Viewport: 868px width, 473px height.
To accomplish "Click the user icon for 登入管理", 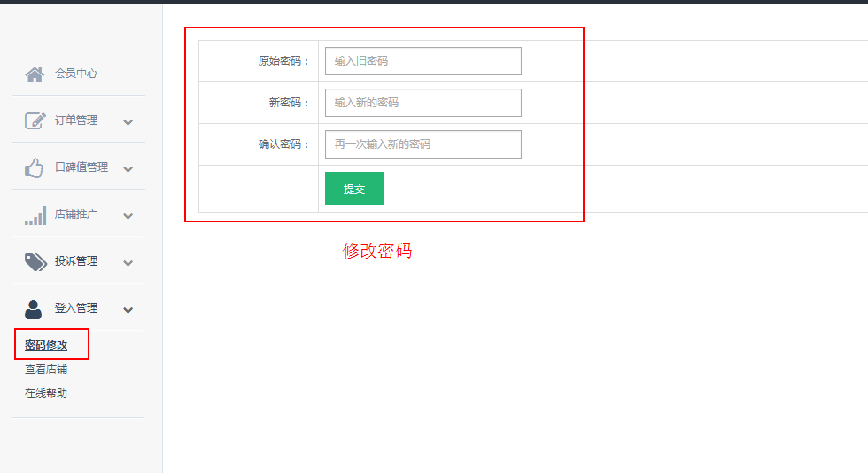I will 34,309.
